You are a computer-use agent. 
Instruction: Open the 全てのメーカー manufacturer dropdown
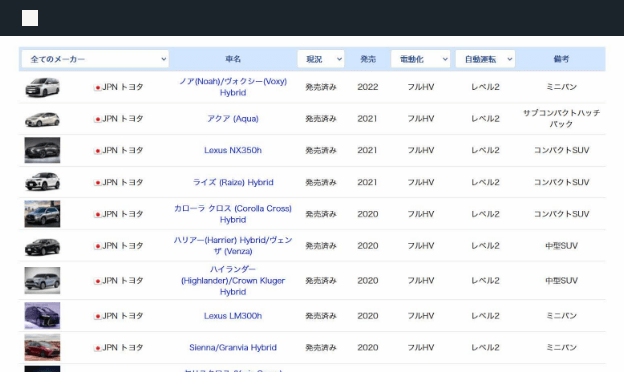(95, 59)
